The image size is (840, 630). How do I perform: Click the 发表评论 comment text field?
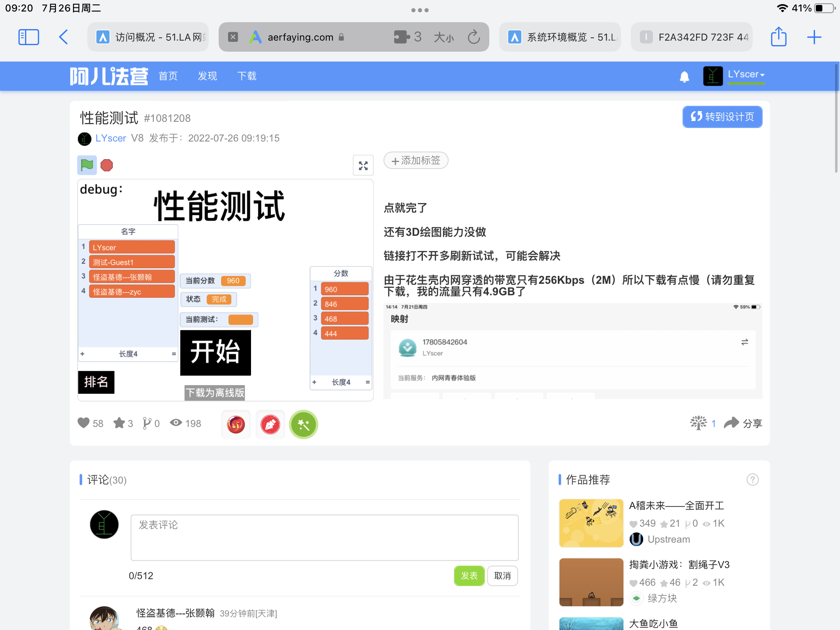[324, 537]
